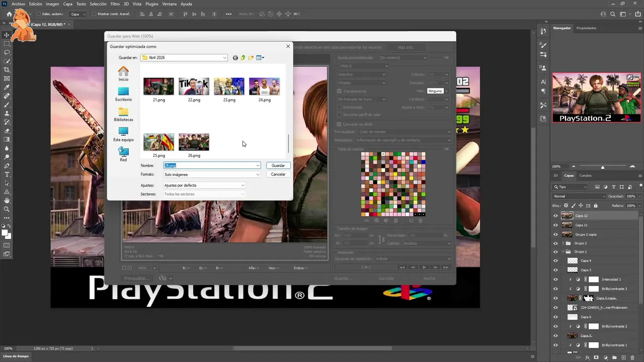
Task: Select the Eyedropper tool
Action: tap(7, 87)
